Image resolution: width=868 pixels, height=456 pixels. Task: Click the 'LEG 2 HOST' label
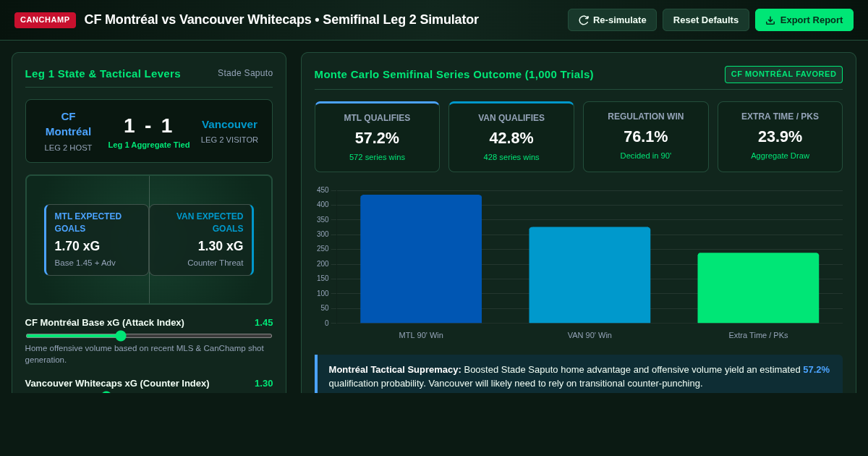pyautogui.click(x=68, y=148)
